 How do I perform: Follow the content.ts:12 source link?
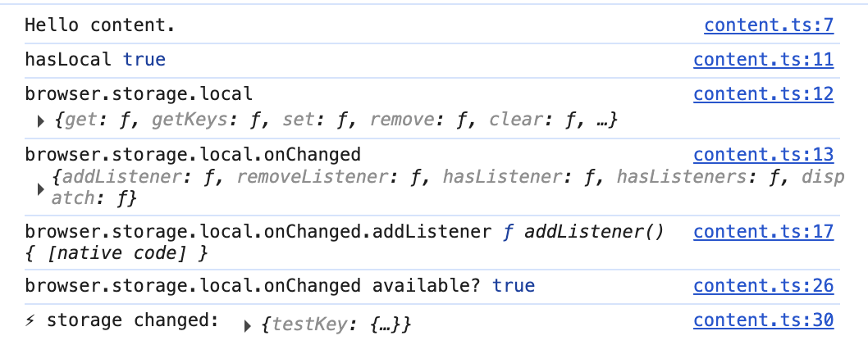pos(763,93)
